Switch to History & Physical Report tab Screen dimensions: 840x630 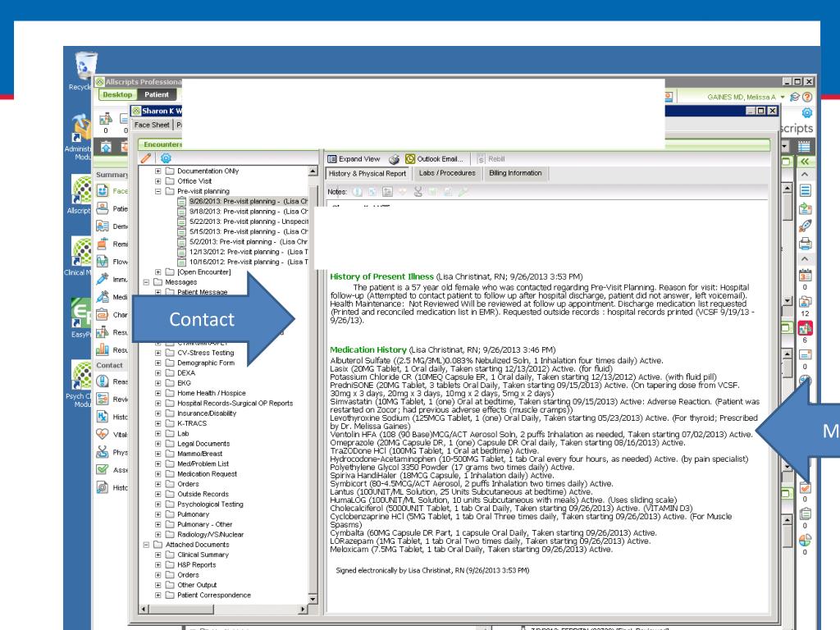(x=367, y=174)
